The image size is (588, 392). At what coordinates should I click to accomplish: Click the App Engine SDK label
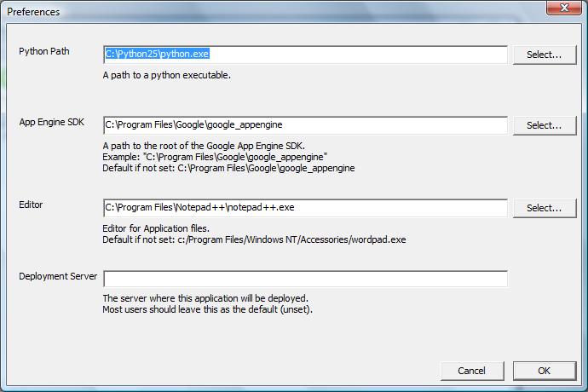click(x=52, y=123)
